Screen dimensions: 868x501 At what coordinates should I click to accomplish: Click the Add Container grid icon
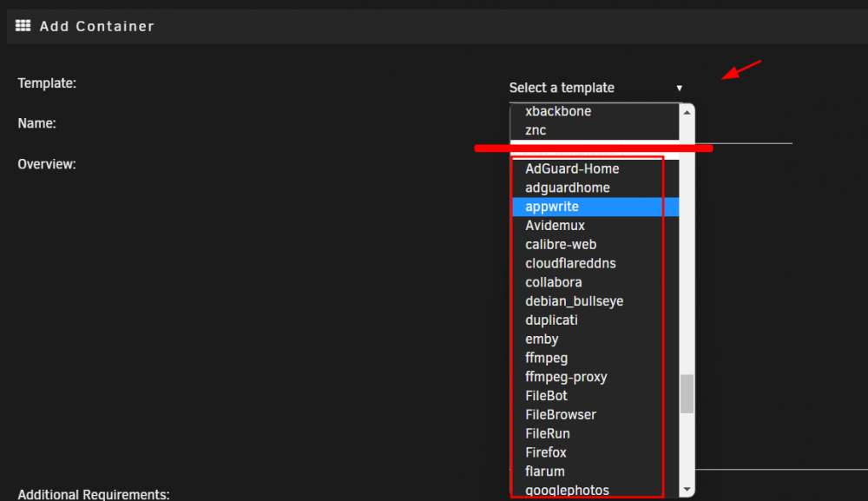[x=23, y=25]
